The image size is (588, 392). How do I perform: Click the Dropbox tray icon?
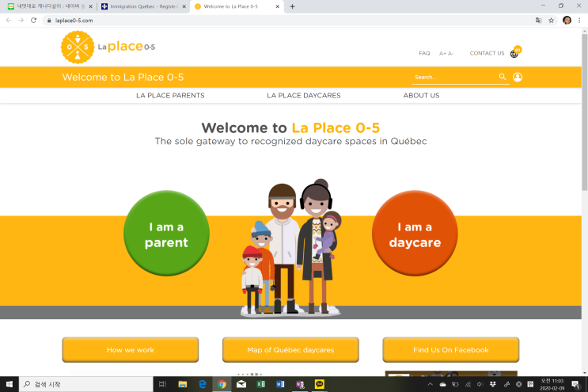[x=493, y=384]
